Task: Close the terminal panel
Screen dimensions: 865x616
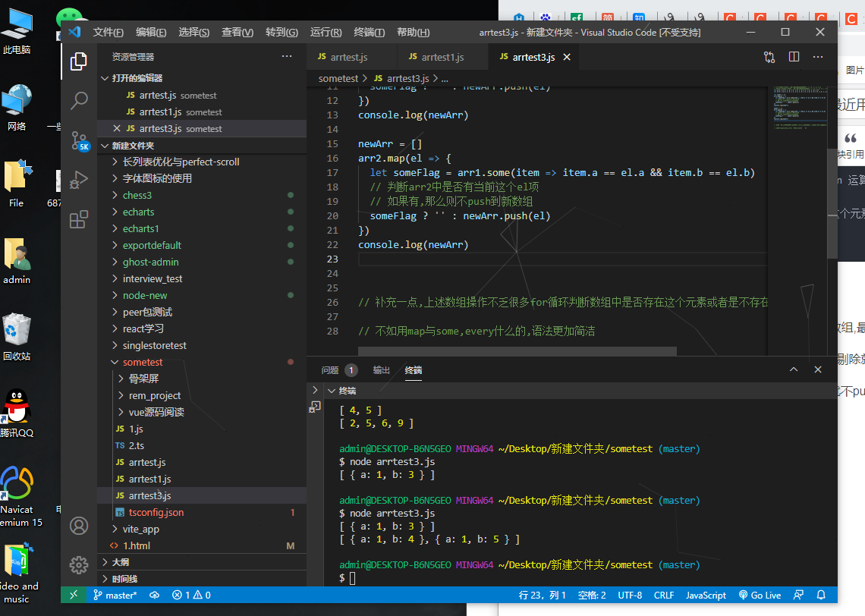Action: coord(818,369)
